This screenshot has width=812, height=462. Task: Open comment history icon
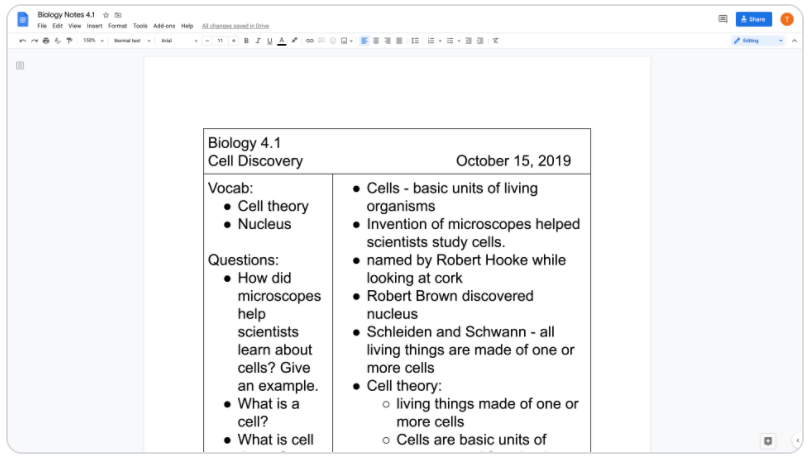tap(723, 19)
